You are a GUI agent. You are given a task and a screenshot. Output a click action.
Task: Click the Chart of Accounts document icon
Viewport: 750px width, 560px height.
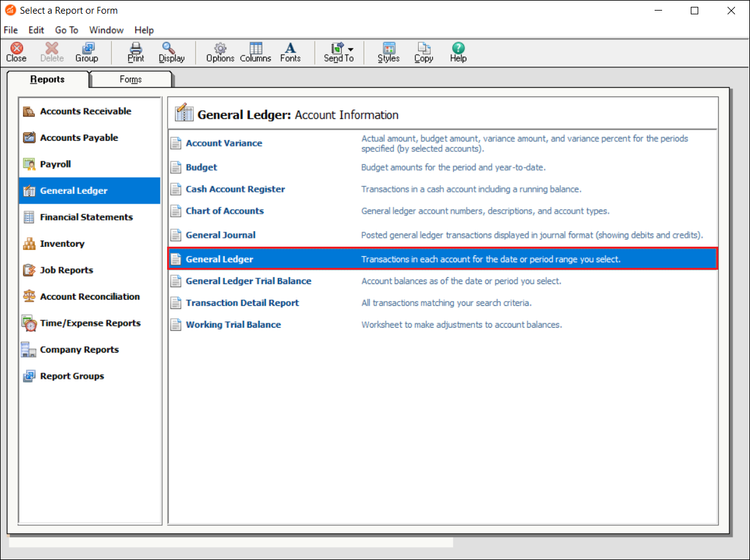(176, 211)
